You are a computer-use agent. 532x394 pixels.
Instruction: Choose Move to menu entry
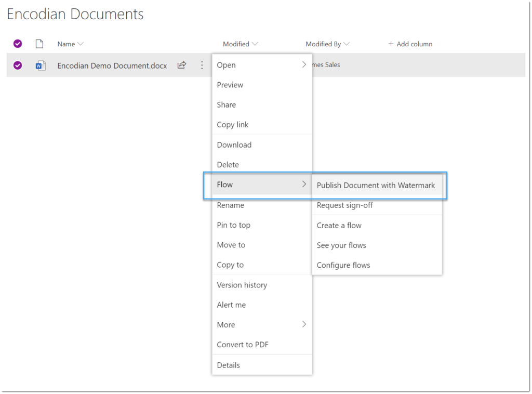click(262, 245)
